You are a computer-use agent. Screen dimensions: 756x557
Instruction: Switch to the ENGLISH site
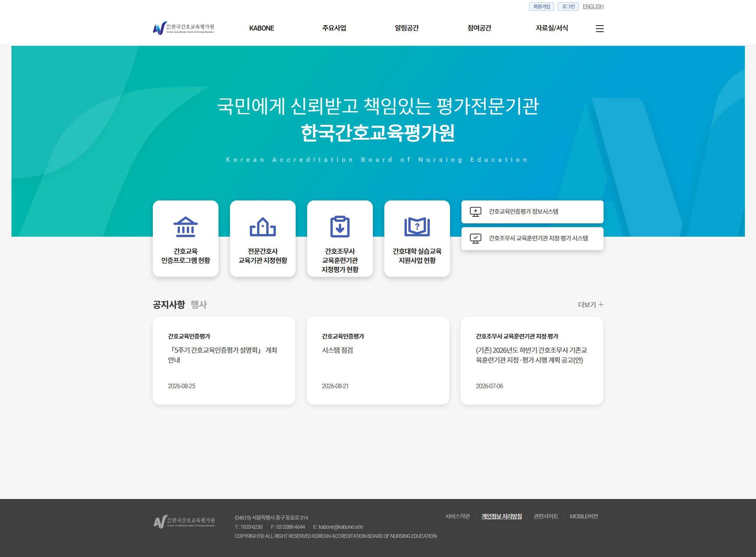(593, 6)
